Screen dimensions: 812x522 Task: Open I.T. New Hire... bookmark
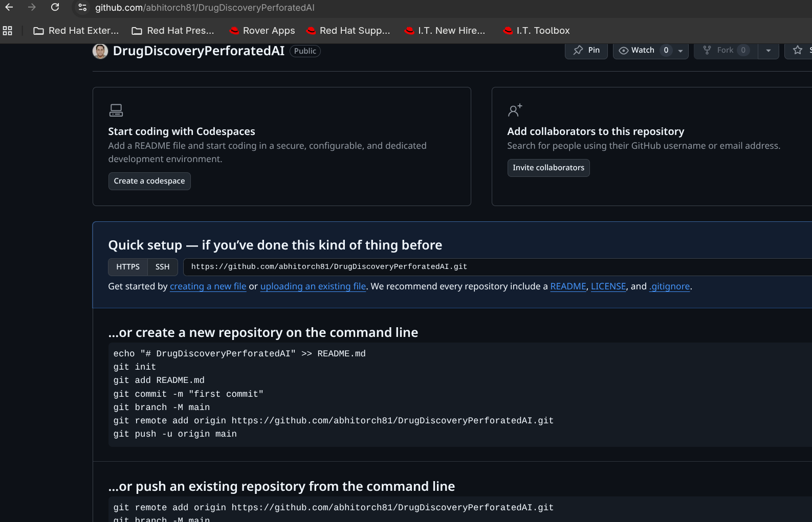(445, 31)
